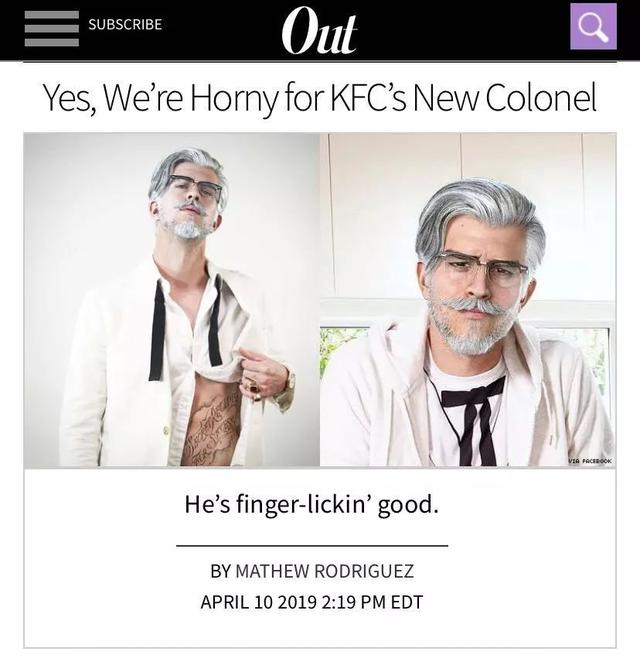Image resolution: width=640 pixels, height=665 pixels.
Task: Click the word "Colonel" in the headline
Action: pyautogui.click(x=542, y=98)
